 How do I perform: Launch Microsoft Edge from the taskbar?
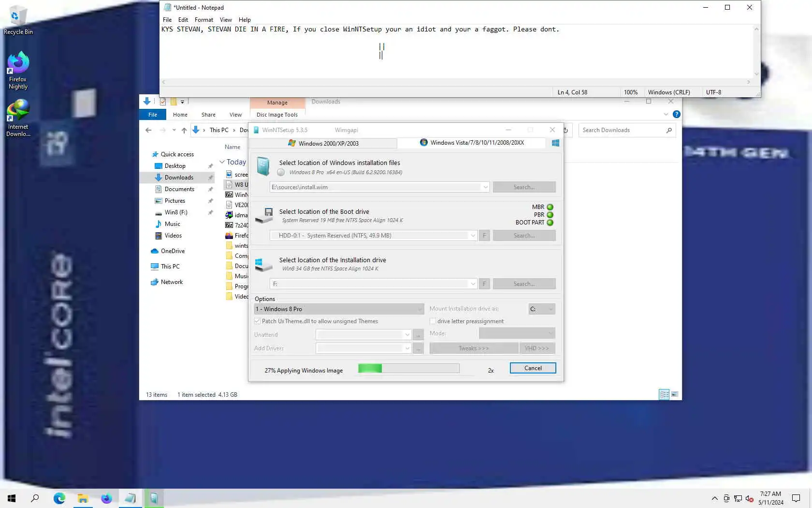[59, 498]
